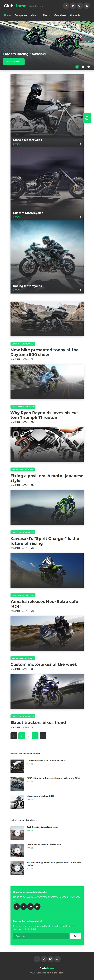The width and height of the screenshot is (94, 980).
Task: Select the second slider dot on the hero
Action: tap(83, 67)
